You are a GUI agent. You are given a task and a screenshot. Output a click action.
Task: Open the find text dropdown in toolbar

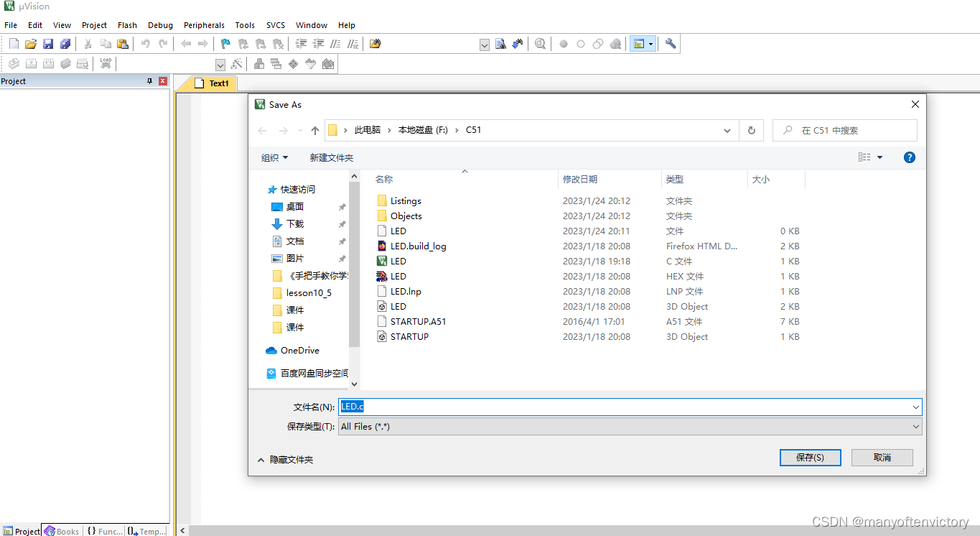[x=484, y=45]
